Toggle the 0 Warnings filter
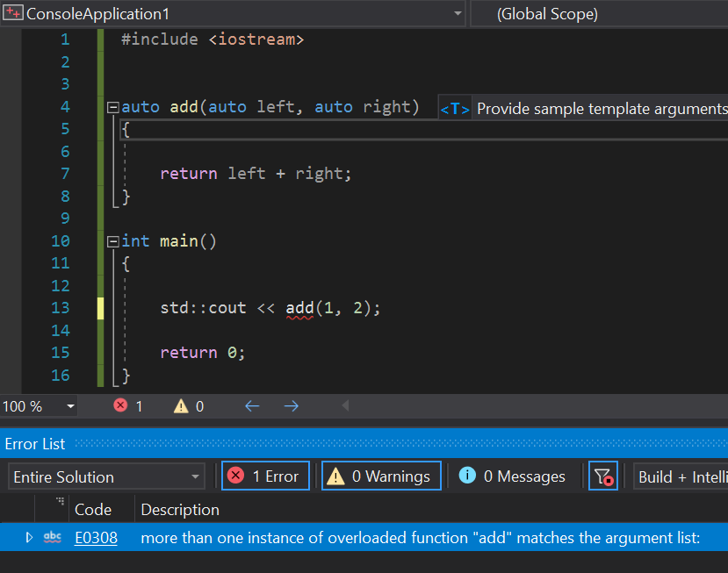 [x=381, y=476]
